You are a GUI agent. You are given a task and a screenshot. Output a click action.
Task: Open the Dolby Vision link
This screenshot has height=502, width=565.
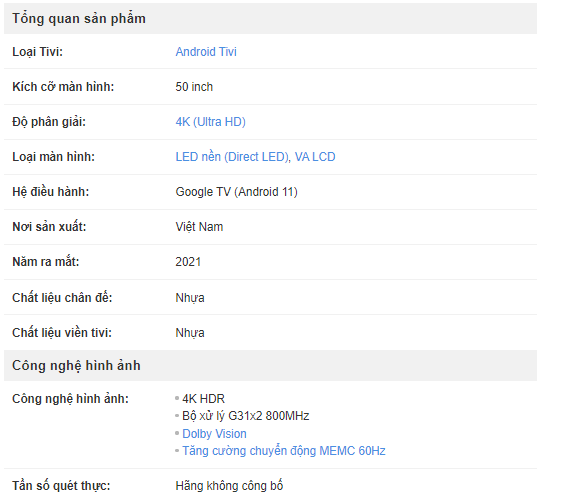(214, 434)
